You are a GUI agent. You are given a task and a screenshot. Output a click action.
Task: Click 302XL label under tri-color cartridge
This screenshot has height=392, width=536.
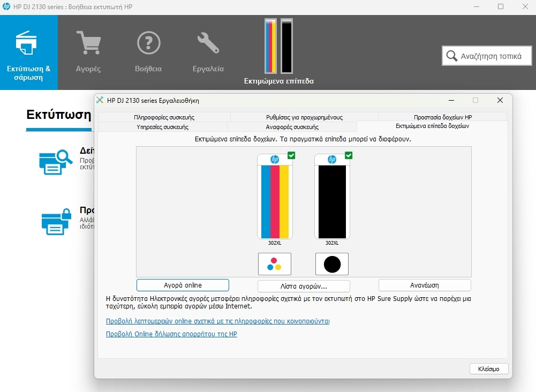pos(275,243)
